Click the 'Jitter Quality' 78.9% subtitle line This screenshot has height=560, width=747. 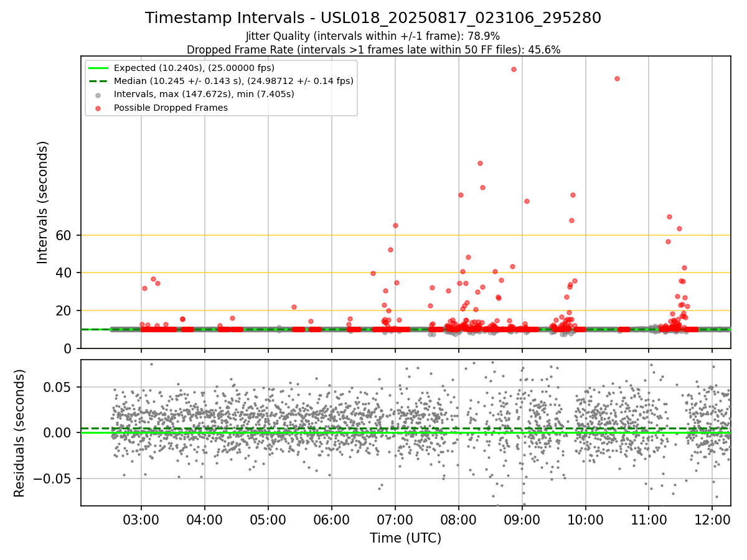[373, 36]
